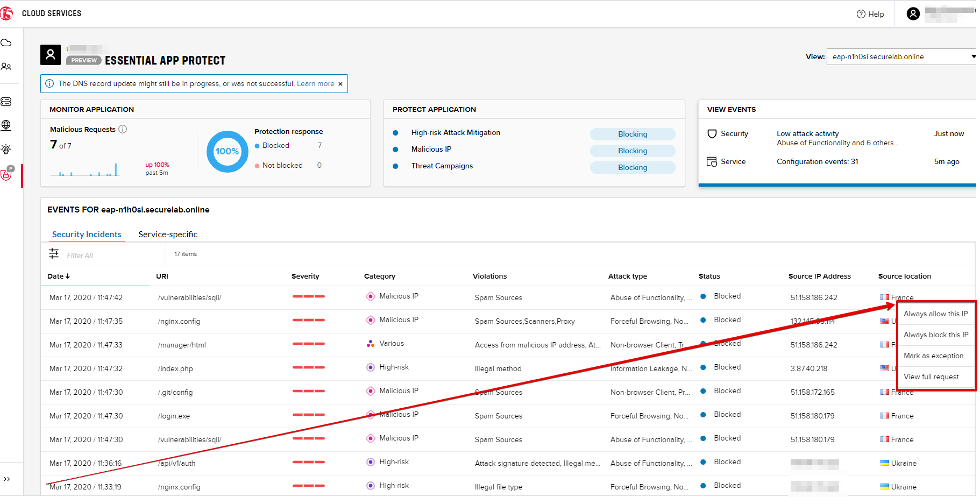The image size is (980, 497).
Task: Click Severity column header
Action: (305, 276)
